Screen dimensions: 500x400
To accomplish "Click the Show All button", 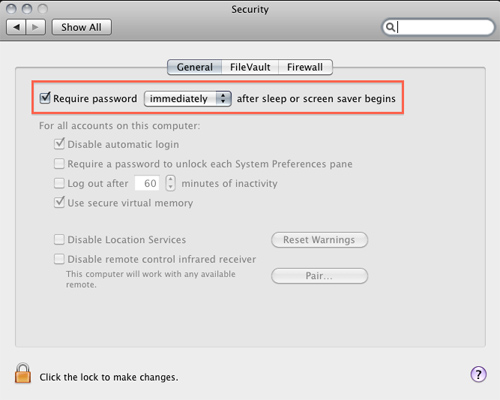I will coord(81,27).
